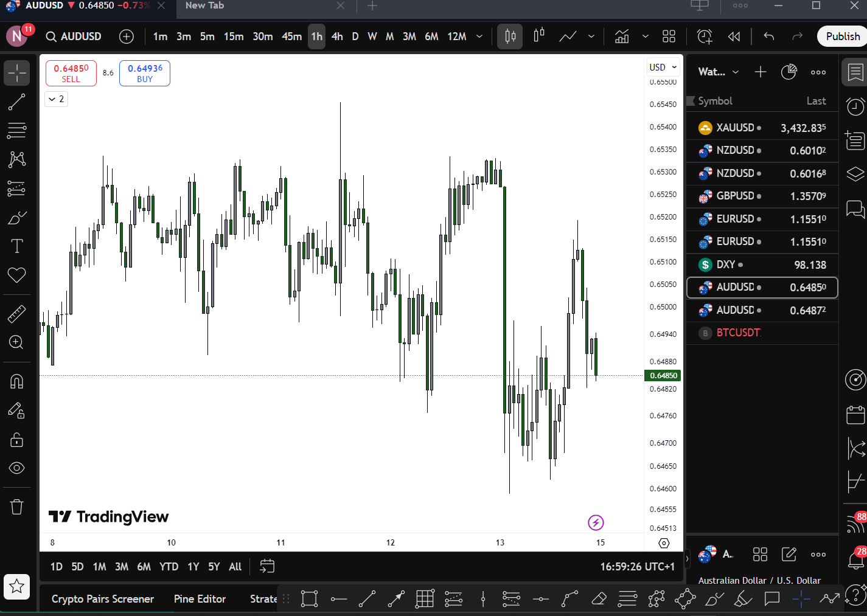Enable the Magnet snapping tool
Viewport: 867px width, 616px height.
point(17,381)
